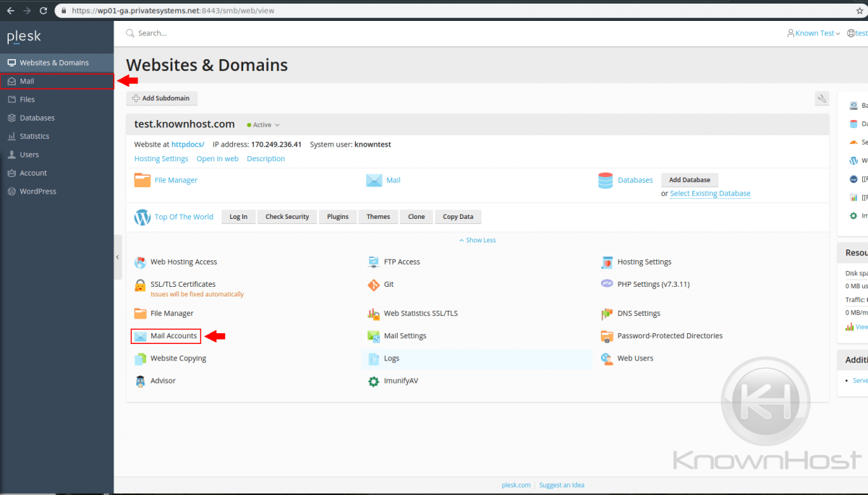Expand the Active status dropdown
Image resolution: width=868 pixels, height=495 pixels.
point(263,124)
